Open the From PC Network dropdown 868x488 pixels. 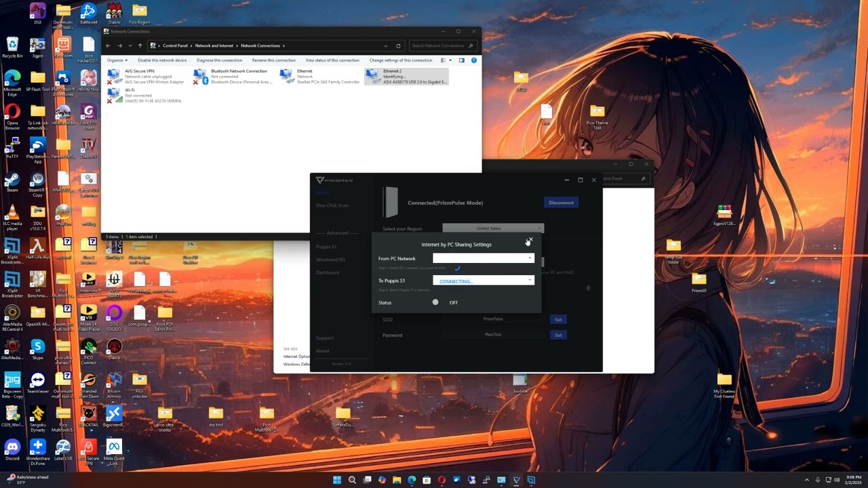484,258
